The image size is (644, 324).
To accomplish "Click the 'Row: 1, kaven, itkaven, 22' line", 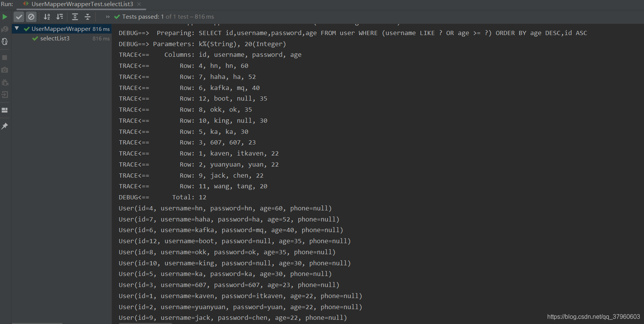I will pos(199,154).
